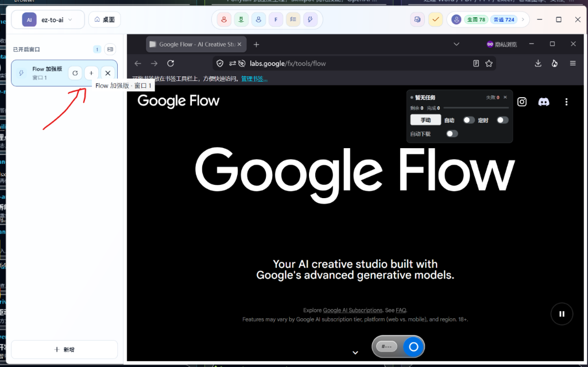
Task: Click the Google Flow logo at top left
Action: [179, 101]
